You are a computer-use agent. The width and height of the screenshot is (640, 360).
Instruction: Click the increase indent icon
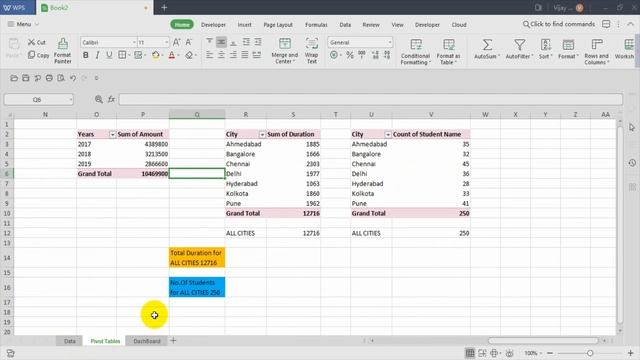(x=258, y=42)
